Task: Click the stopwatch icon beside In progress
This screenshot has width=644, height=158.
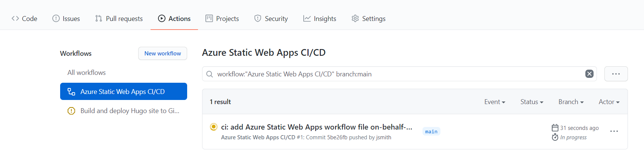Action: click(x=555, y=137)
